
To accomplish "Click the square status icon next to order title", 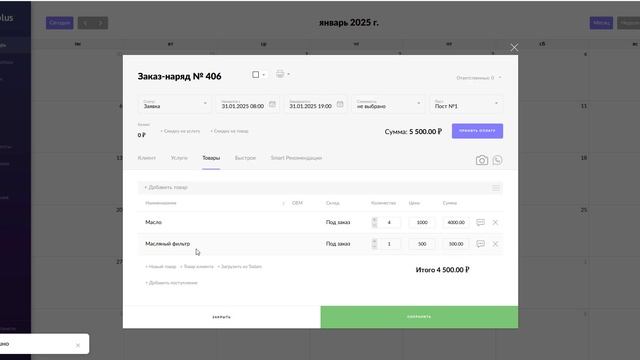I will (x=256, y=74).
